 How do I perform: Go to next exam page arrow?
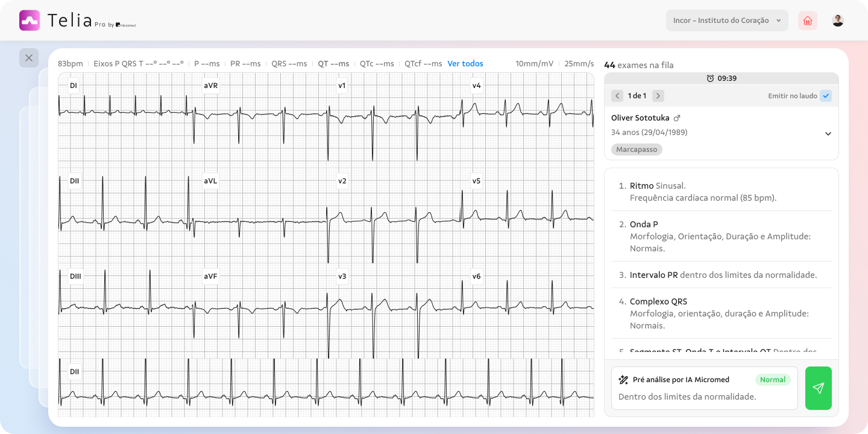(658, 96)
